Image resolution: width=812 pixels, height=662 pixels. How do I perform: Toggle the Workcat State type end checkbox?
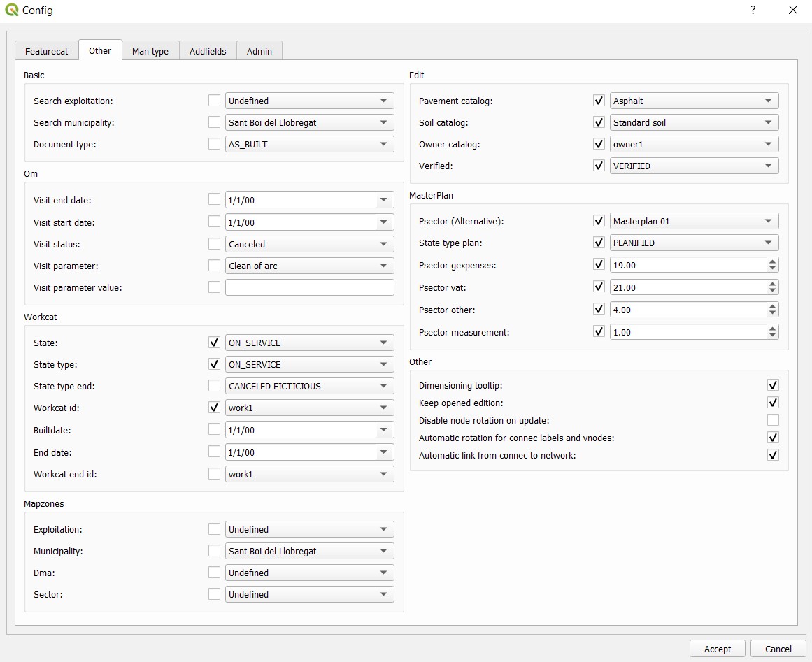coord(214,386)
